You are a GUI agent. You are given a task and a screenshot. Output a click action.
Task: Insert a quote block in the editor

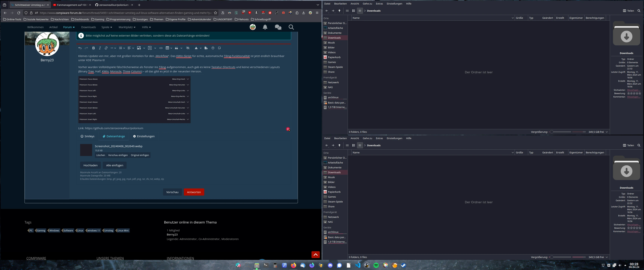(177, 48)
